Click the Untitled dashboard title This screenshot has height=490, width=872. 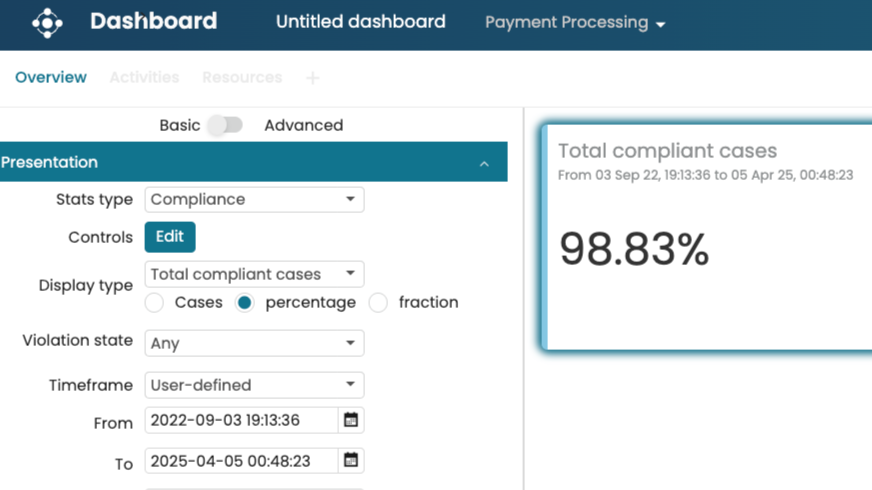(360, 22)
